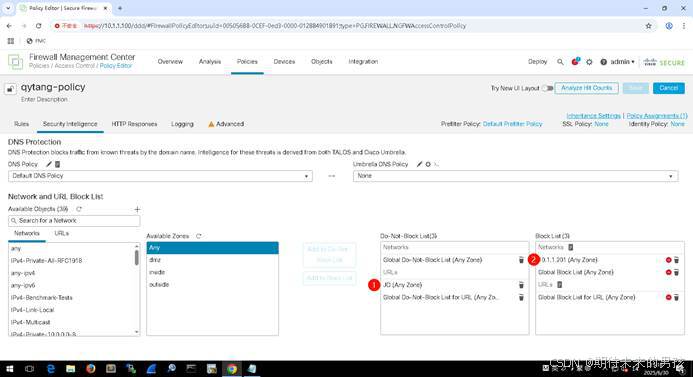Open the Overview menu
The width and height of the screenshot is (693, 377).
tap(170, 61)
